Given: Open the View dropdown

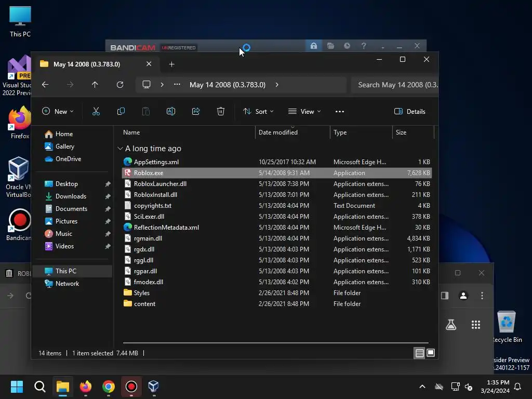Looking at the screenshot, I should (x=304, y=111).
